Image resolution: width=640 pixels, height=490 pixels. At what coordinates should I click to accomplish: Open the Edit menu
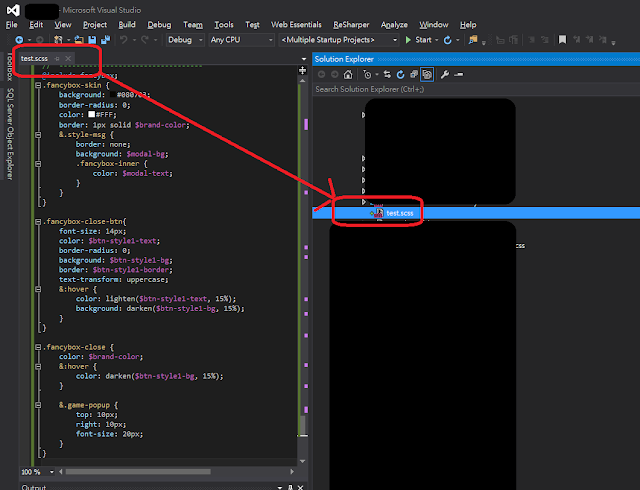(36, 25)
